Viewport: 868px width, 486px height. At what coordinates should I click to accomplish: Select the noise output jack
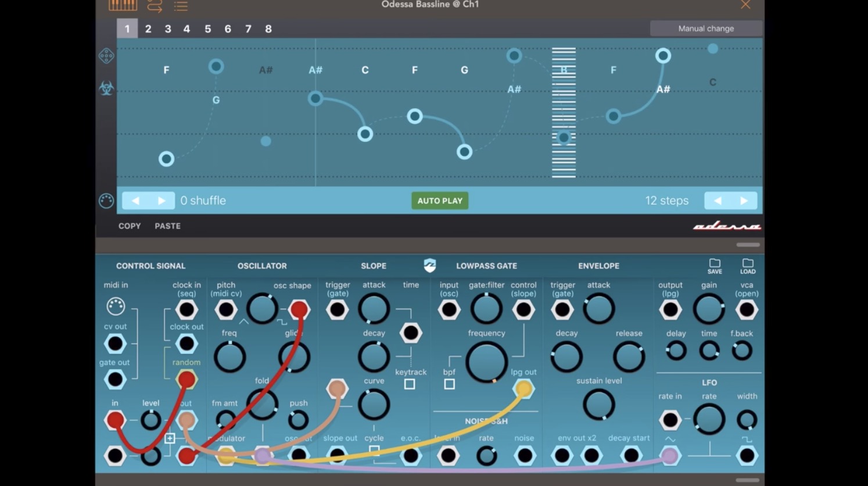pos(524,456)
